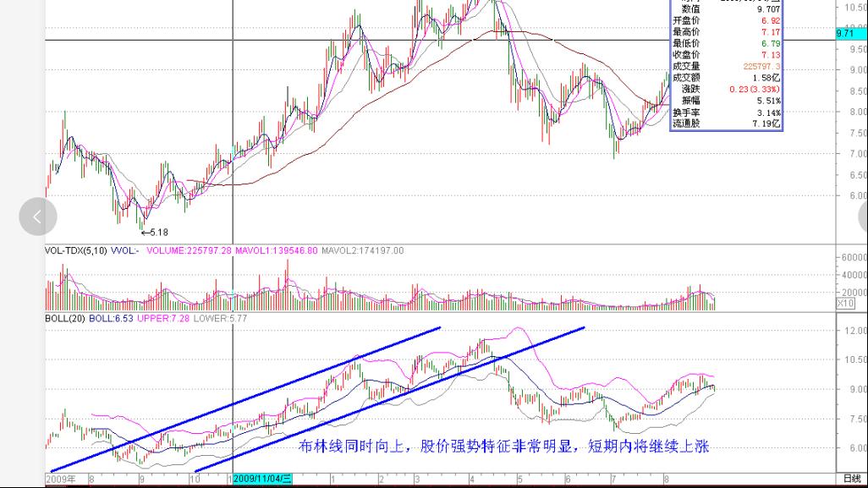Click the highlighted date 2009/11/04/三
This screenshot has width=868, height=488.
tap(262, 480)
